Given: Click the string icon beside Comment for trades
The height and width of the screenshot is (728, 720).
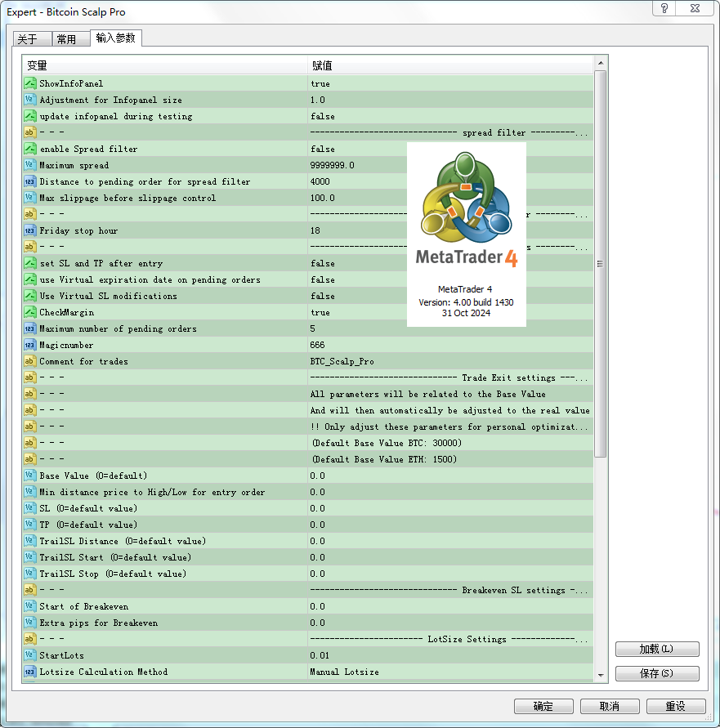Looking at the screenshot, I should point(30,361).
